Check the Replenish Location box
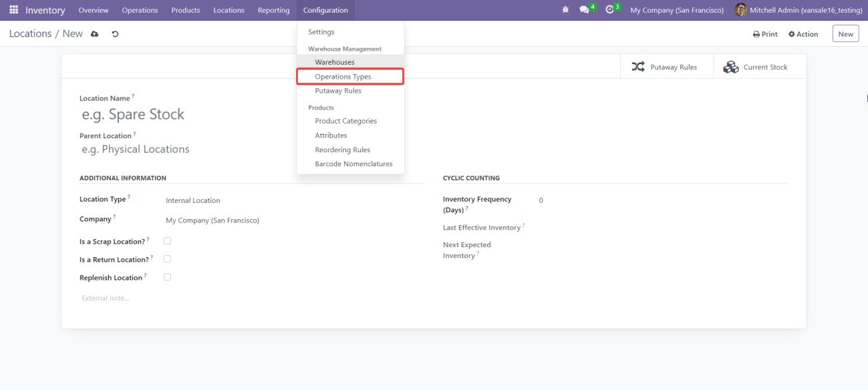 (x=167, y=277)
